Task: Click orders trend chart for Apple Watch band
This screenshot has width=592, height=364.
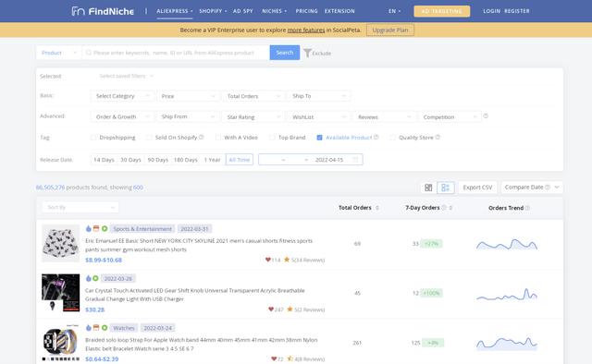Action: click(507, 344)
